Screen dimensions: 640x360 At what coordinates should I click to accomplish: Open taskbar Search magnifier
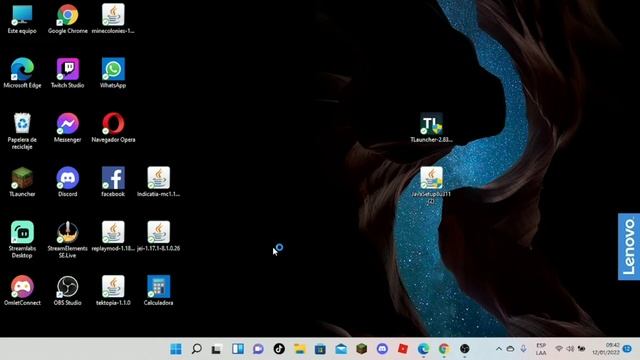197,349
